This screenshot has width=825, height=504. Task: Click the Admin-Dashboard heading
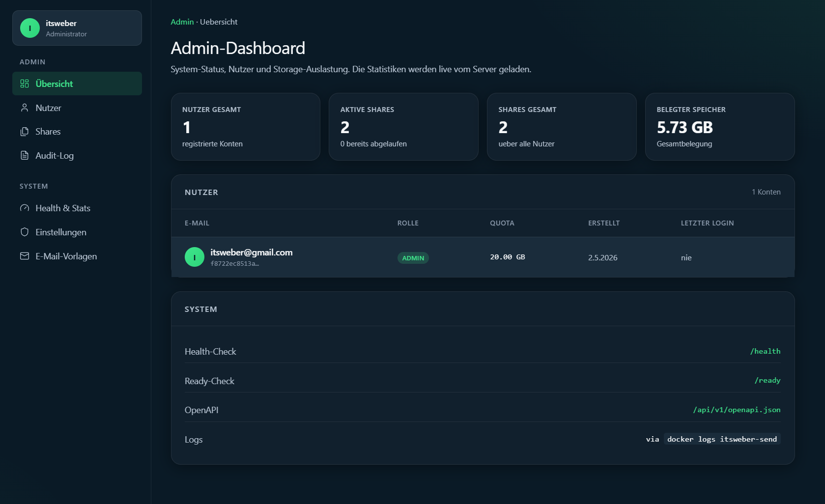pos(238,48)
